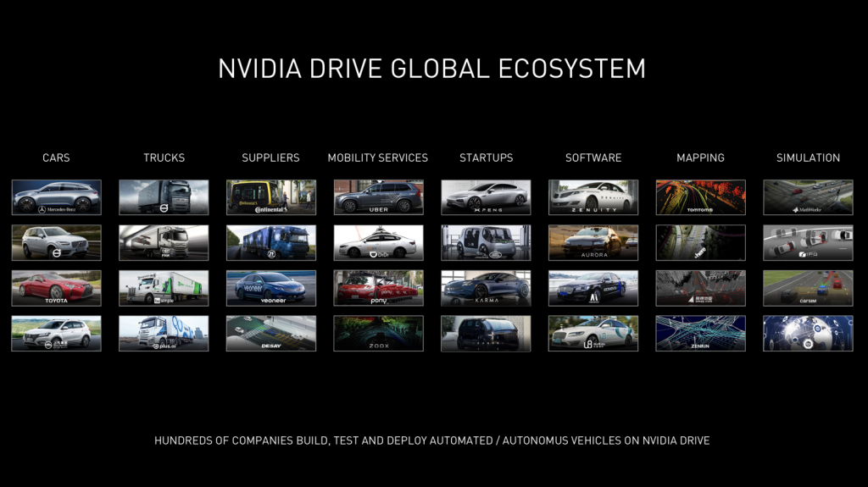
Task: Click the CarSim thumbnail
Action: (808, 288)
